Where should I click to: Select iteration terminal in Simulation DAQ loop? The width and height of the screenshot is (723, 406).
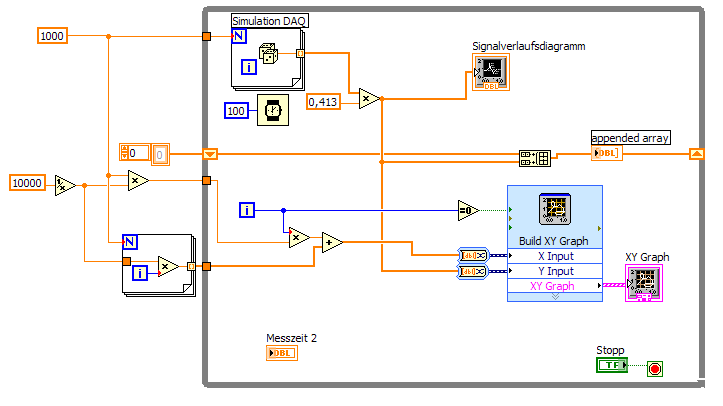coord(249,67)
